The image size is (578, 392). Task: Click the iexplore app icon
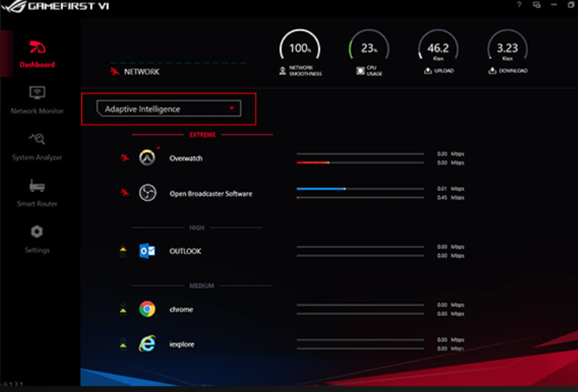click(x=147, y=343)
